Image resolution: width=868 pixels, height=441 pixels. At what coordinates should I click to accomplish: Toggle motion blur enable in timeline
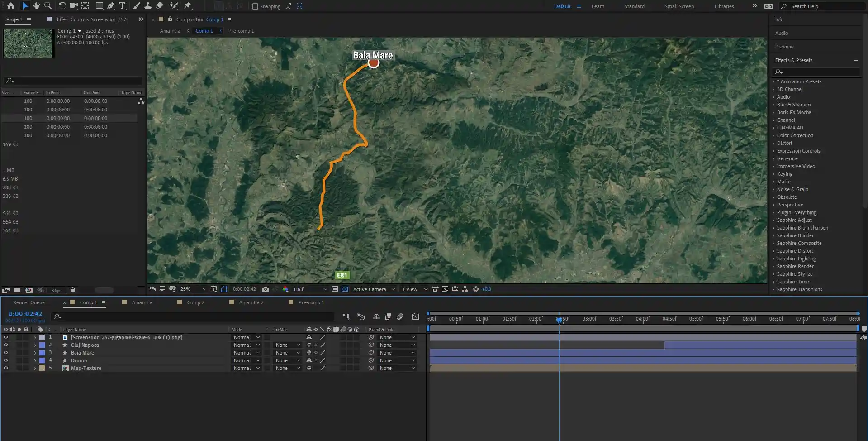400,316
